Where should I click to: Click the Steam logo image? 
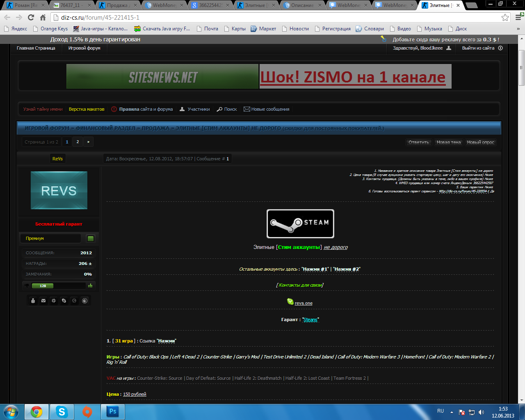click(x=300, y=224)
